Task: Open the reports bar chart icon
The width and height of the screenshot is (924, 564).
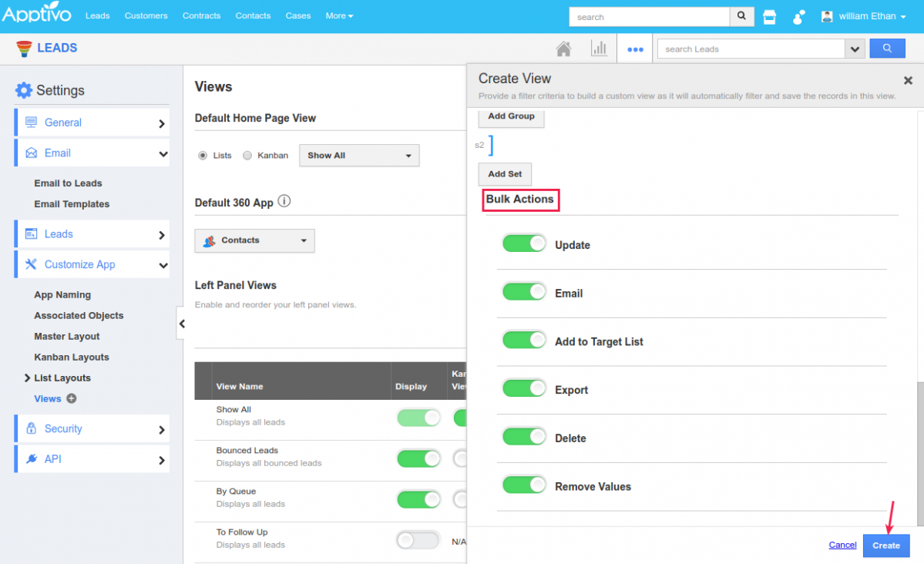Action: click(x=600, y=48)
